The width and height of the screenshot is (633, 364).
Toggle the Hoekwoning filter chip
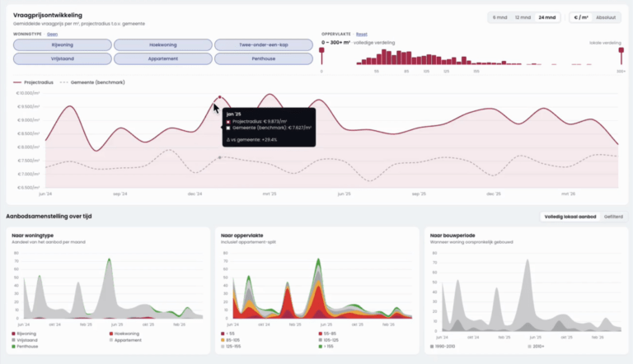pyautogui.click(x=162, y=44)
